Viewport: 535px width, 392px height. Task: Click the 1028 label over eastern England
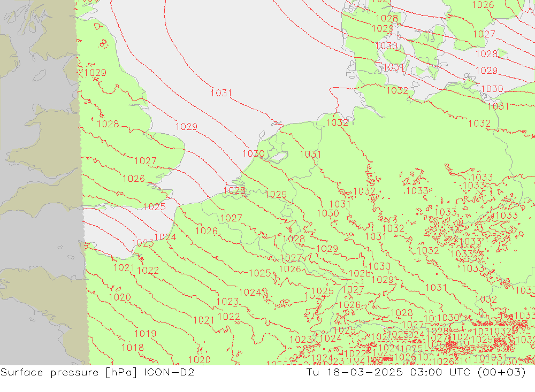point(108,124)
